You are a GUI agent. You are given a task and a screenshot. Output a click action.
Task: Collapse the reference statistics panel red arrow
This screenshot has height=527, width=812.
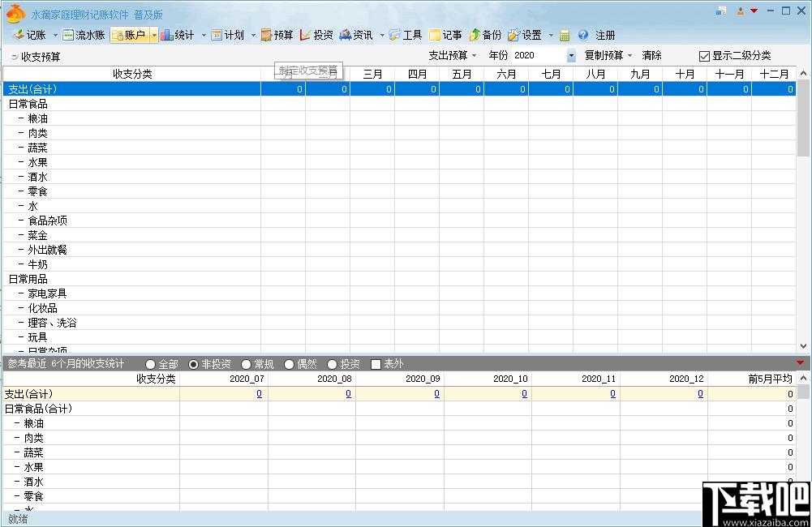pos(800,363)
